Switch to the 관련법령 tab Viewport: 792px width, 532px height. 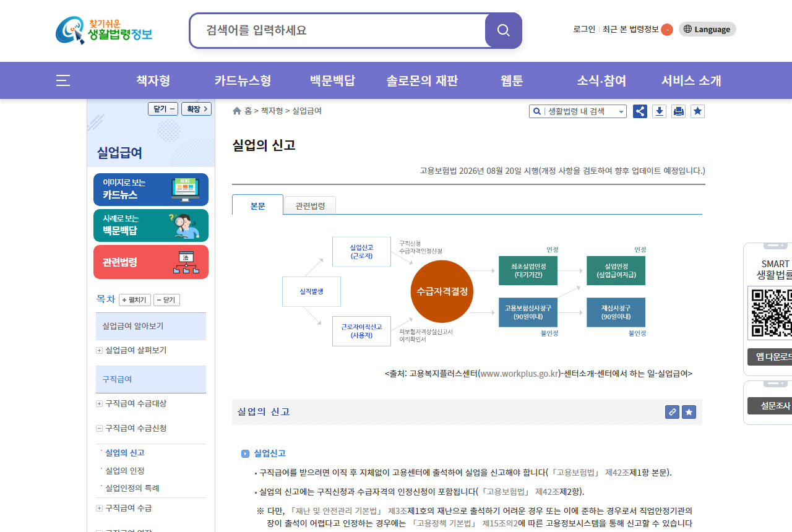coord(310,206)
